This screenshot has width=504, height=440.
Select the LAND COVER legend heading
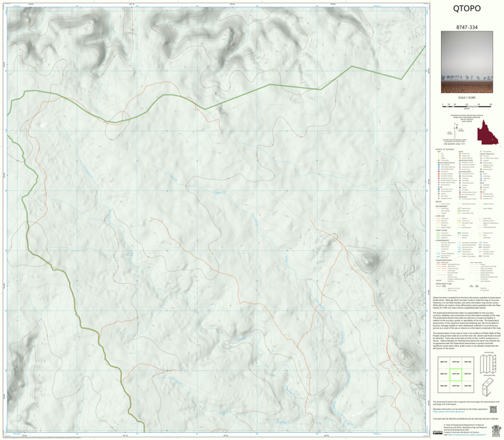coord(441,231)
